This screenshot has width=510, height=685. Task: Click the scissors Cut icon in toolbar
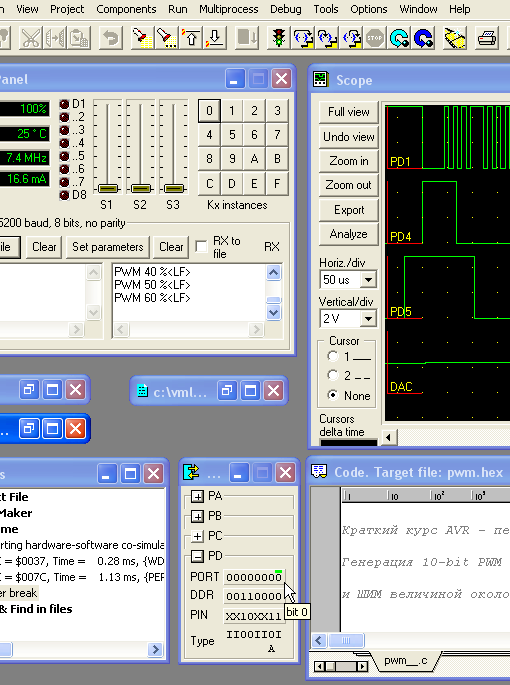click(x=31, y=38)
